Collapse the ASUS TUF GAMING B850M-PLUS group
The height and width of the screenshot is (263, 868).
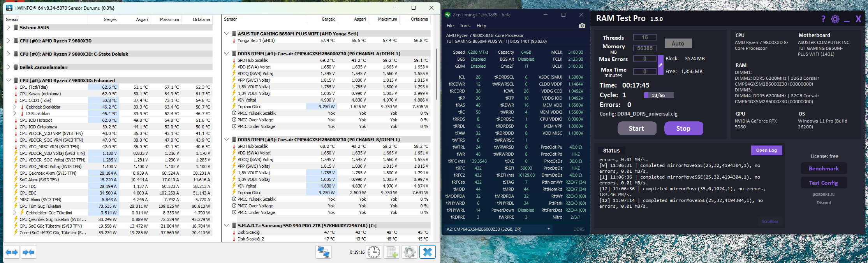coord(227,34)
